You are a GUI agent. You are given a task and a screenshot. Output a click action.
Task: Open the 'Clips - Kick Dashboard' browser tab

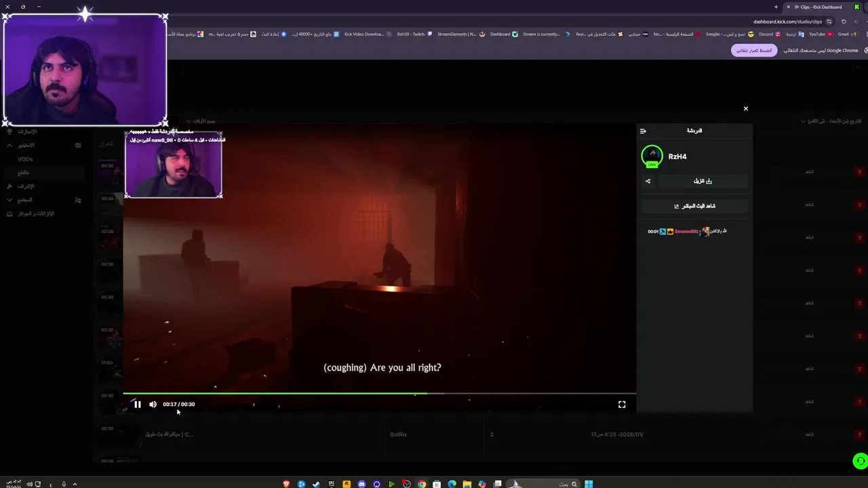point(821,7)
